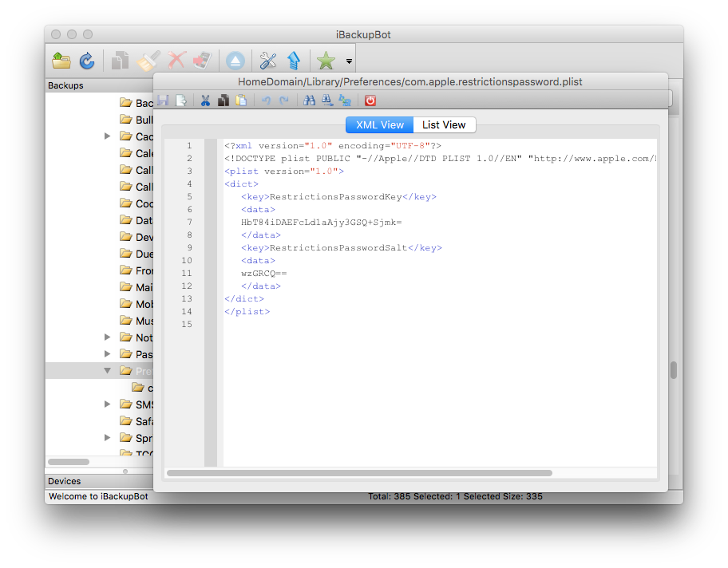The image size is (728, 568).
Task: Click the RestrictionsPasswordKey key line
Action: pos(339,197)
